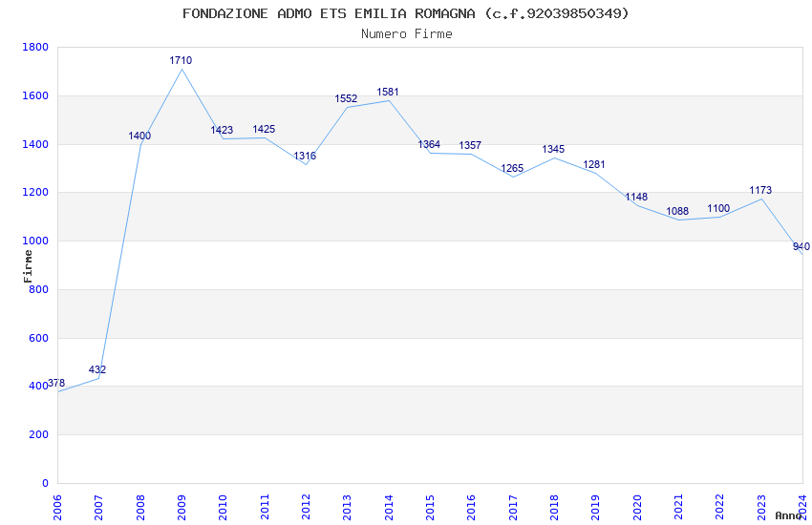This screenshot has height=525, width=812.
Task: Select the 1088 data label
Action: [x=677, y=212]
